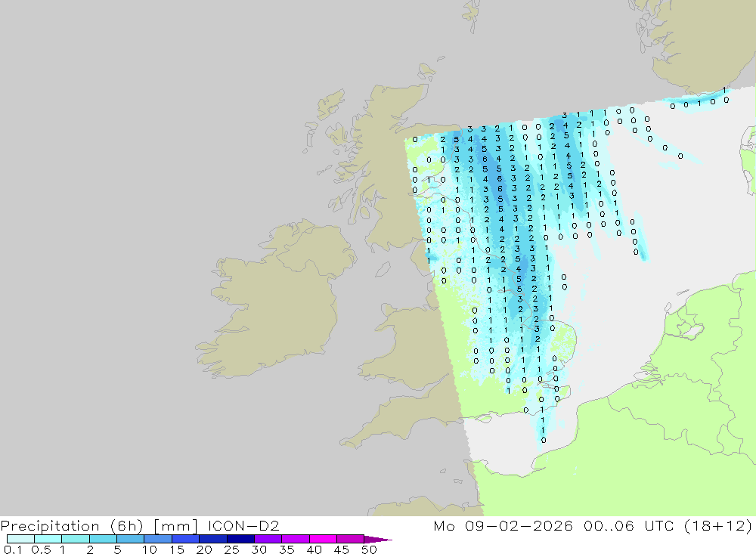756x554 pixels.
Task: Click the "[mm]" unit label
Action: [x=175, y=526]
